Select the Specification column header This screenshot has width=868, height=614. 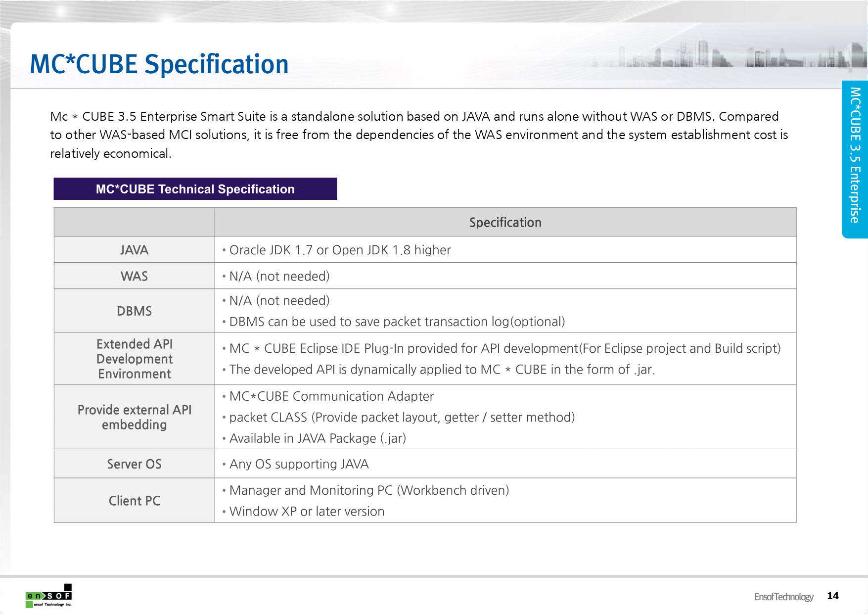point(505,223)
